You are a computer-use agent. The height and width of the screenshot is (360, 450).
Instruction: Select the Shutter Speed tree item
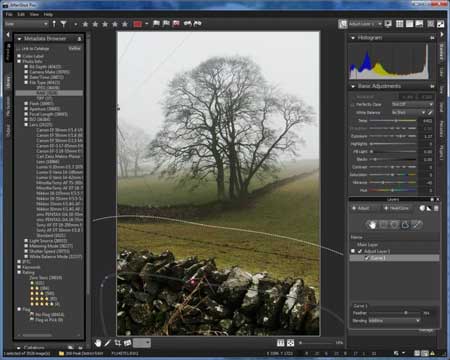pos(50,251)
